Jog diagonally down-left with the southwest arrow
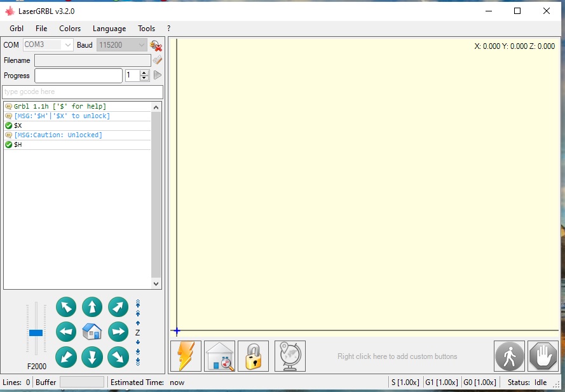Screen dimensions: 565x392 66,357
